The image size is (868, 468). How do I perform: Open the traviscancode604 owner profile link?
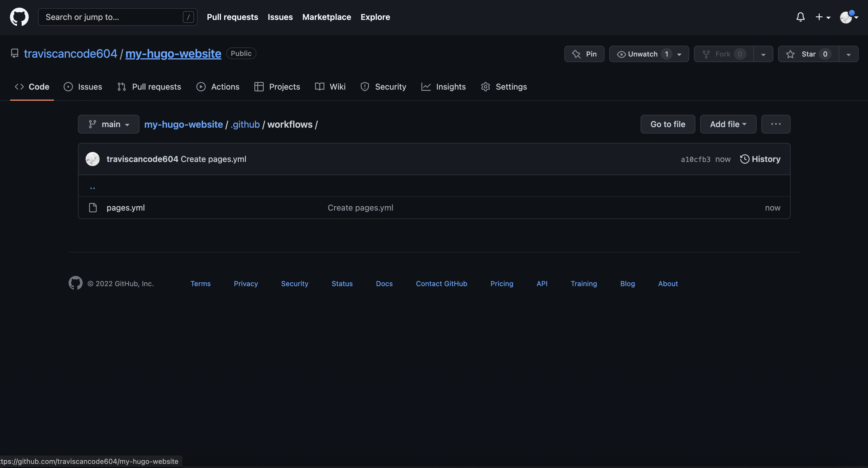coord(70,54)
